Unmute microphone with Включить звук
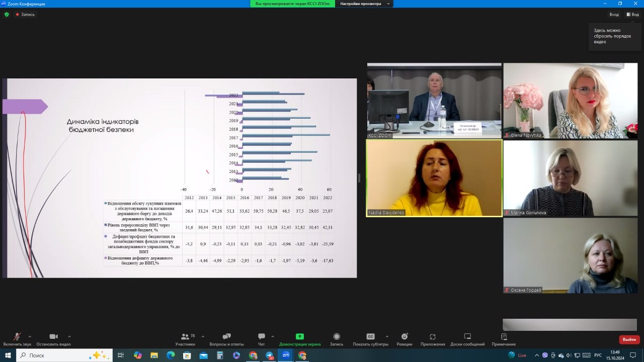The image size is (644, 362). pos(17,340)
